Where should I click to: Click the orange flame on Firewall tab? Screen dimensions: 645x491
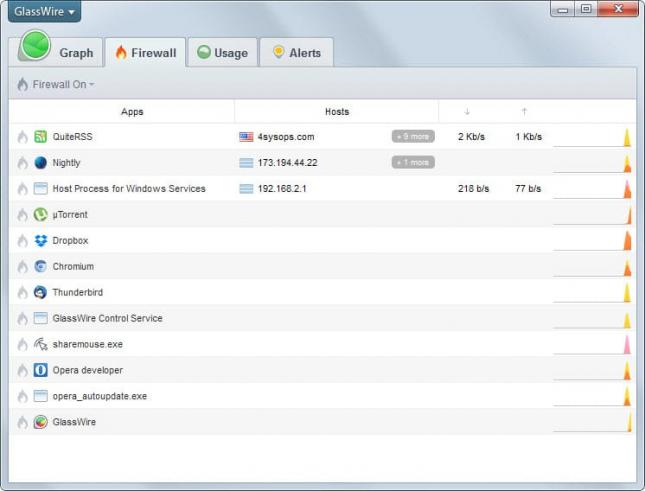tap(121, 52)
